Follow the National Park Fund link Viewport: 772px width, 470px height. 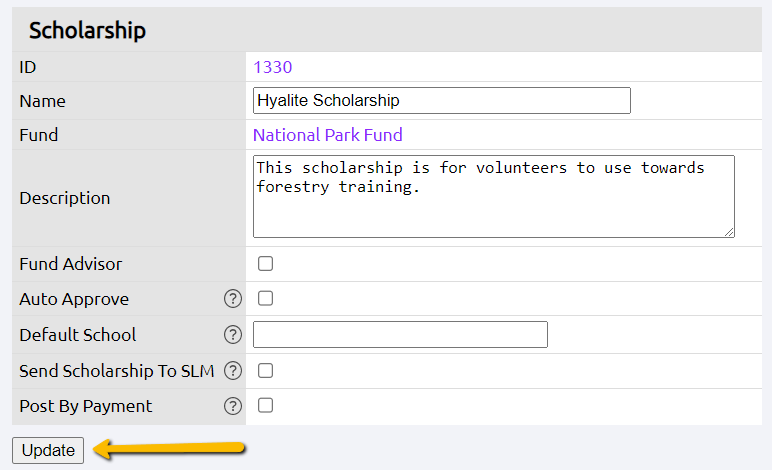(x=328, y=135)
